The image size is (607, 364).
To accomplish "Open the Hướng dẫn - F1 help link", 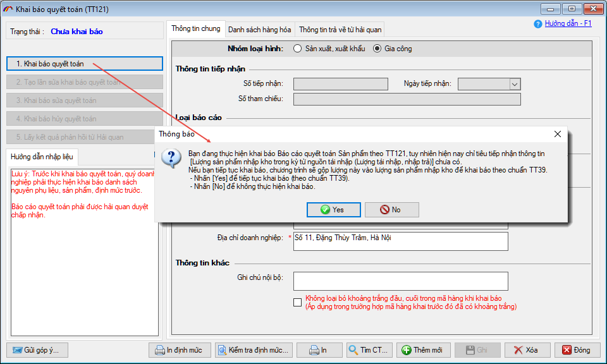I will pos(568,23).
